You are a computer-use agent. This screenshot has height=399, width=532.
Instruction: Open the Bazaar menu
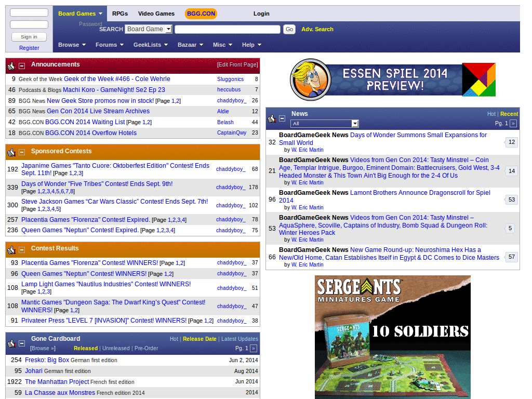[x=190, y=45]
